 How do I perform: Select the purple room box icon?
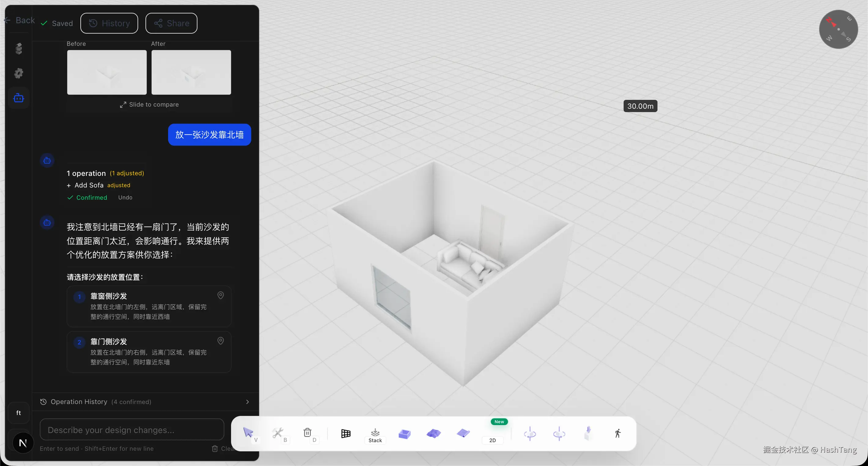pyautogui.click(x=404, y=434)
